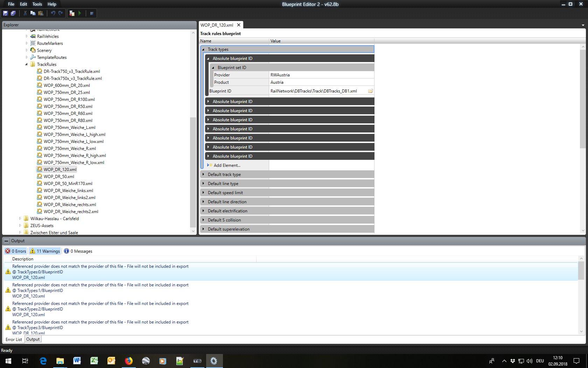Click the Save All toolbar icon
The width and height of the screenshot is (588, 368).
pyautogui.click(x=13, y=13)
